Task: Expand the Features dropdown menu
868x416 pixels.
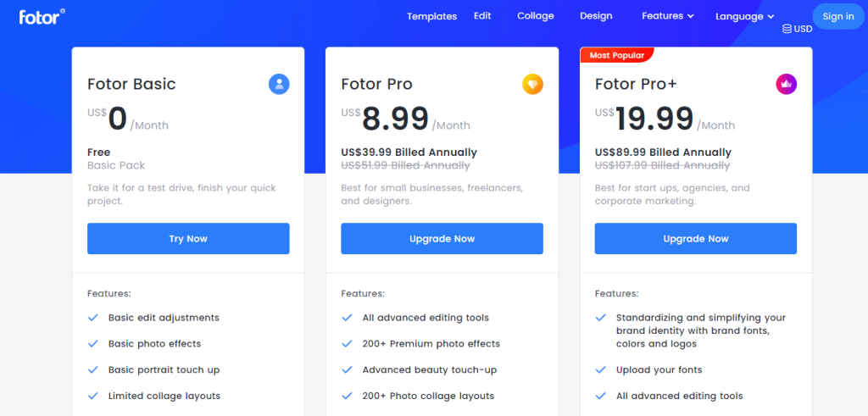Action: 668,16
